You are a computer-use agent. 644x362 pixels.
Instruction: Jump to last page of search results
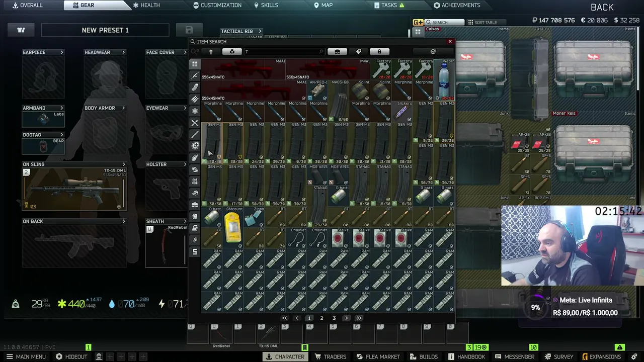(359, 318)
